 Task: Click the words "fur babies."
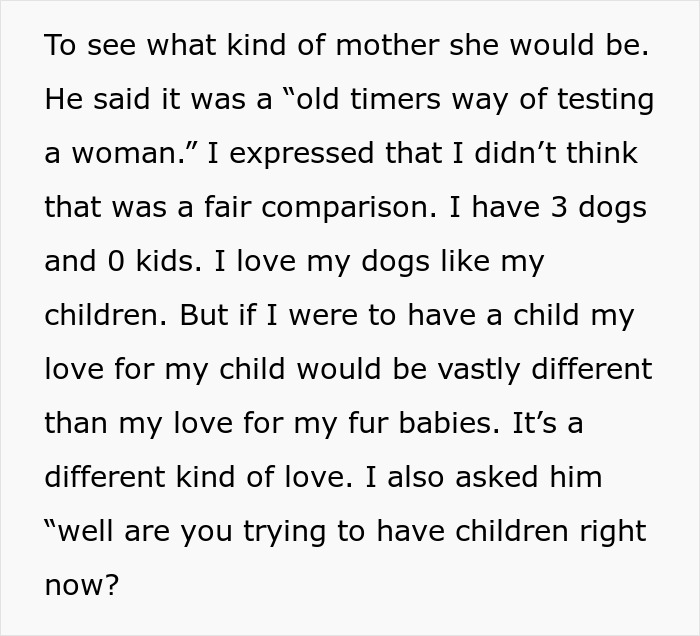(441, 425)
